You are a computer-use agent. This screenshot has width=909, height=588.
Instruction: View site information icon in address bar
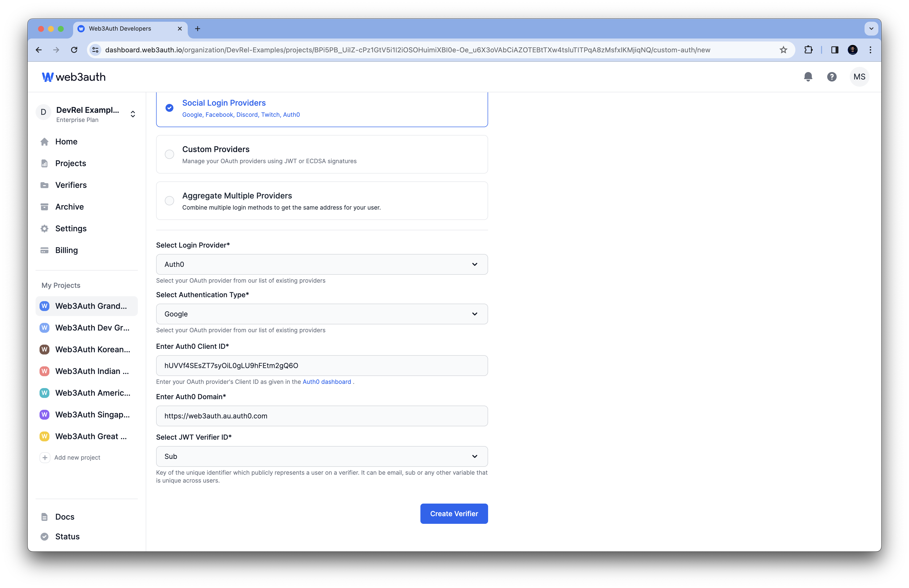click(x=96, y=50)
